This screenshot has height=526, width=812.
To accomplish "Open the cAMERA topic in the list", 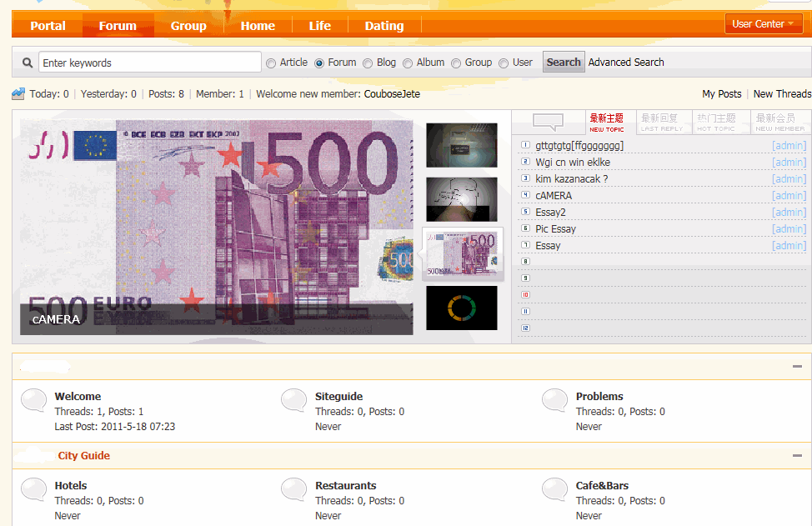I will click(x=554, y=196).
